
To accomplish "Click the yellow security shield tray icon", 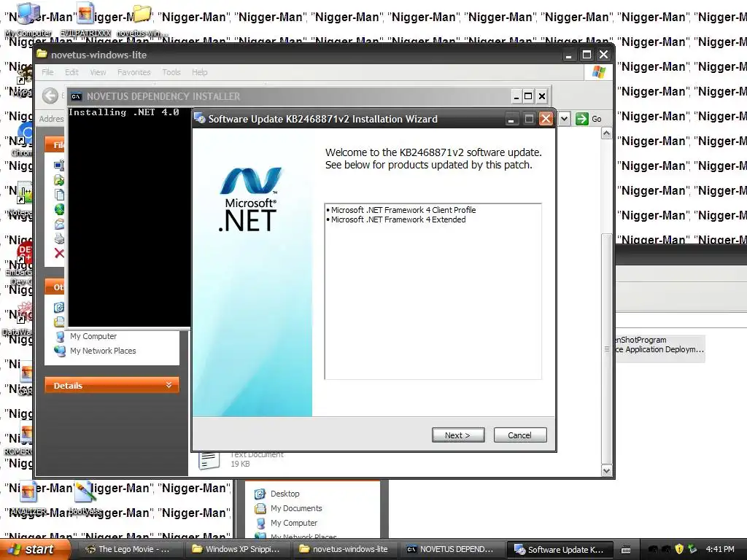I will click(680, 549).
